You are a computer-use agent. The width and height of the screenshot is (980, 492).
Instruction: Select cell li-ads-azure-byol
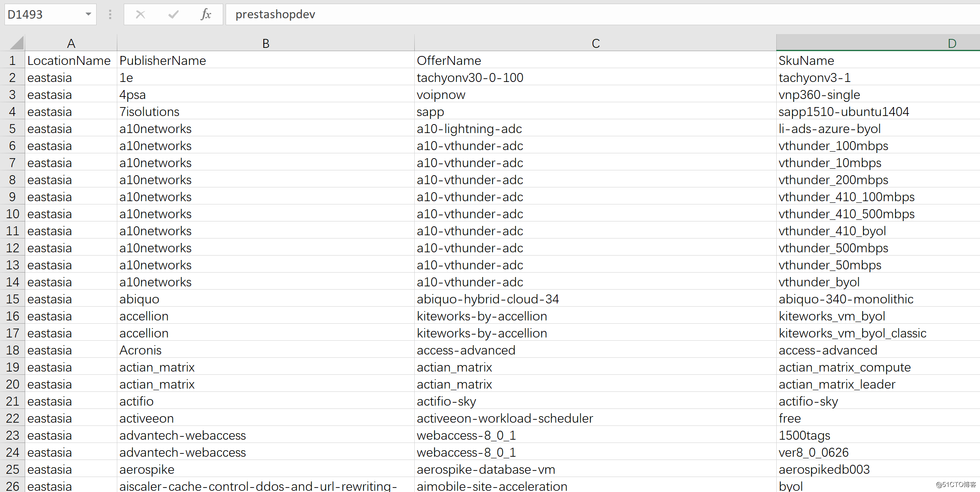(878, 129)
